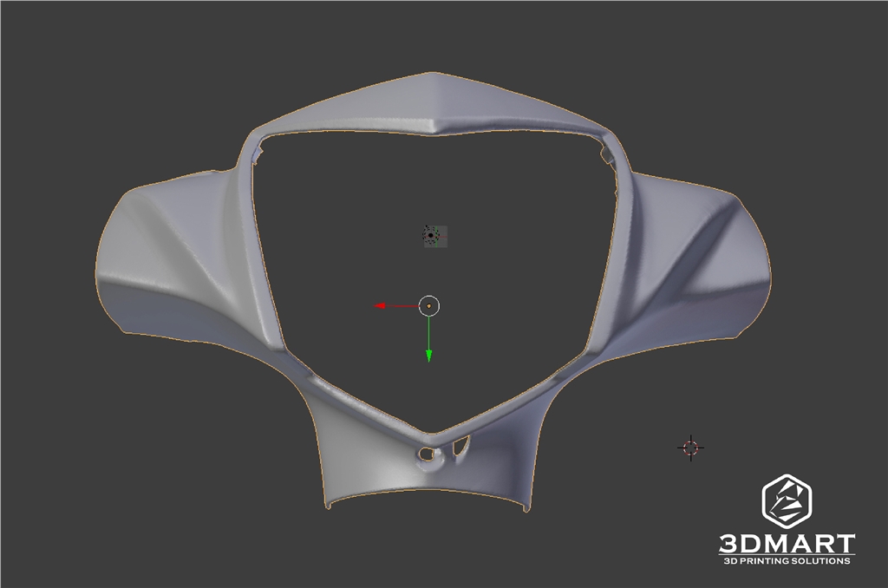Click the white circle at manipulator center
Screen dimensions: 888x588
click(x=429, y=305)
